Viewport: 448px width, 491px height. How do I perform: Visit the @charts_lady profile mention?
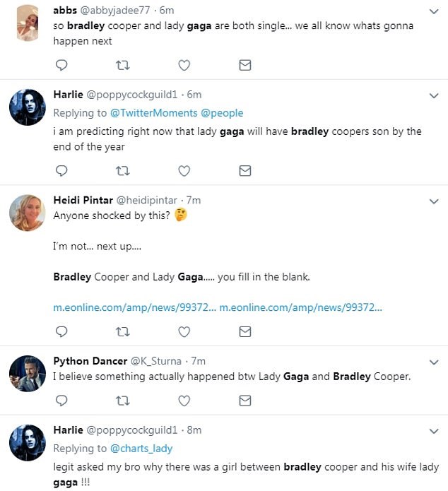141,448
